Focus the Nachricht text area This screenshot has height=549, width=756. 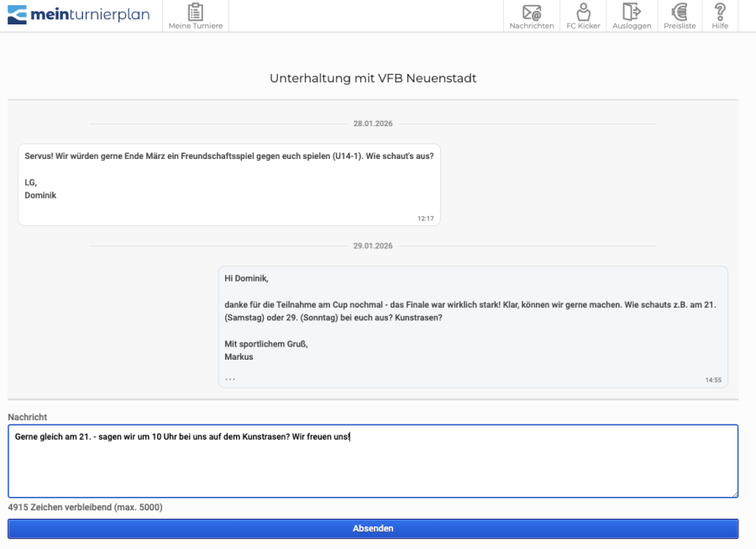pos(373,467)
